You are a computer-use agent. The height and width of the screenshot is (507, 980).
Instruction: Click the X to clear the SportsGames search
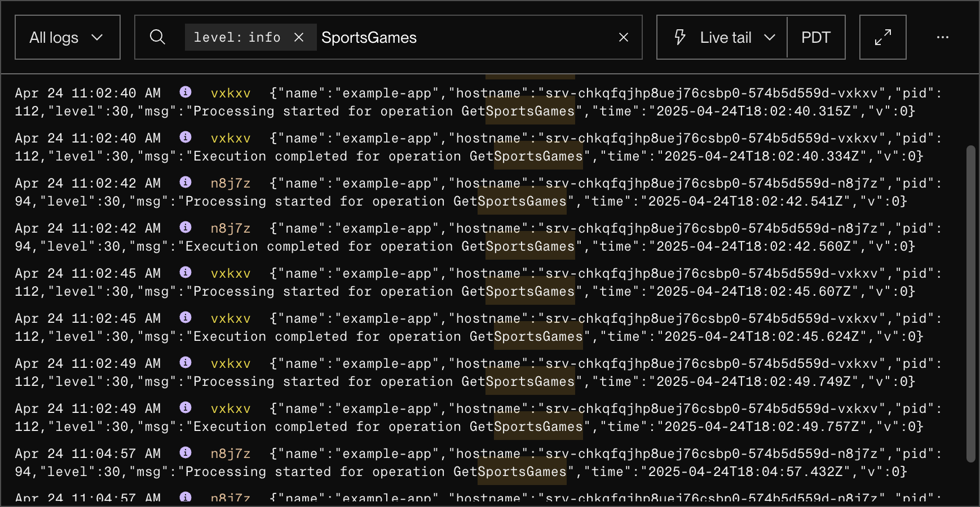pos(624,37)
